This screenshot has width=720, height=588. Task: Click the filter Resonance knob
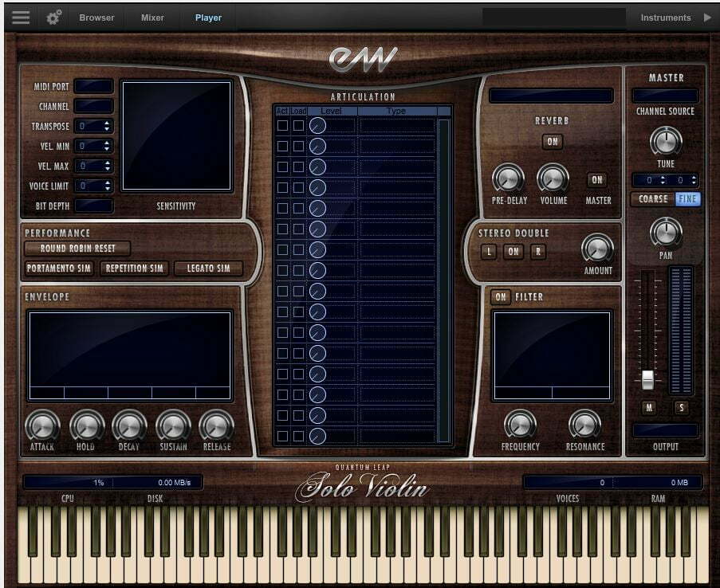pos(584,424)
